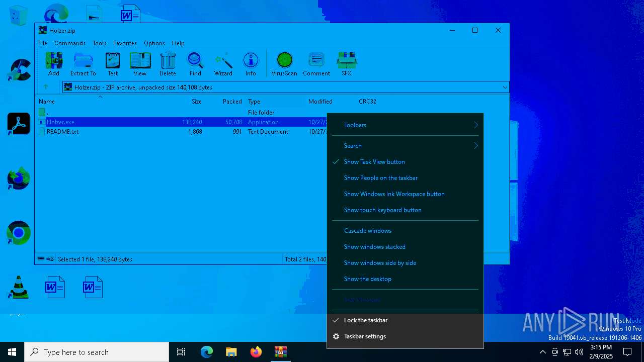This screenshot has height=362, width=644.
Task: Click the SFX toolbar icon
Action: pyautogui.click(x=347, y=64)
